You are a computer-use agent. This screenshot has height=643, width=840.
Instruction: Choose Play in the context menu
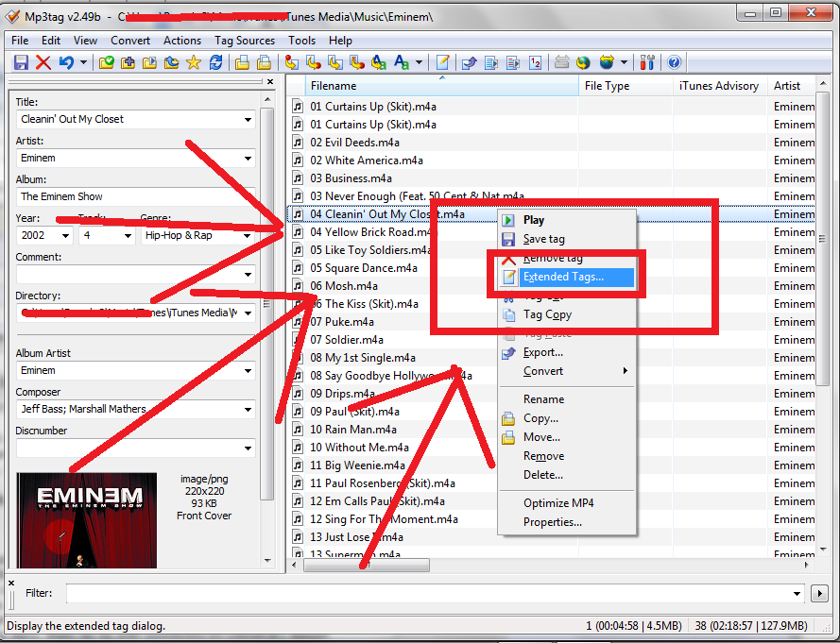[x=567, y=220]
